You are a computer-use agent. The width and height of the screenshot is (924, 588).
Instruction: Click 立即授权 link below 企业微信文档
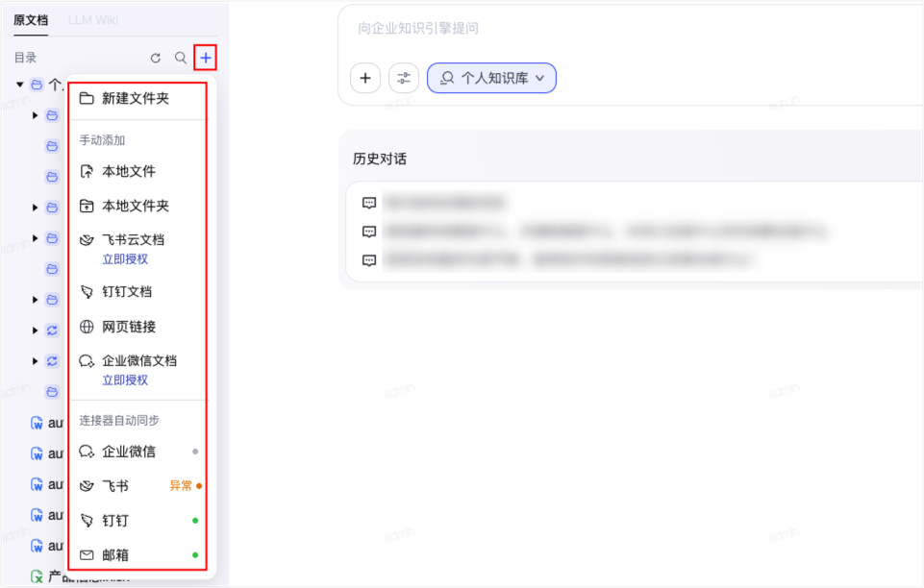pos(125,380)
